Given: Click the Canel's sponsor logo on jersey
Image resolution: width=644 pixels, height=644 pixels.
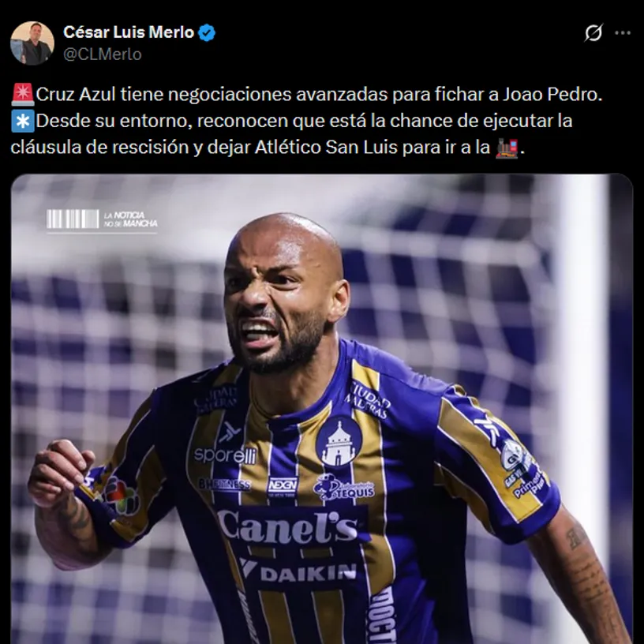Looking at the screenshot, I should tap(288, 527).
